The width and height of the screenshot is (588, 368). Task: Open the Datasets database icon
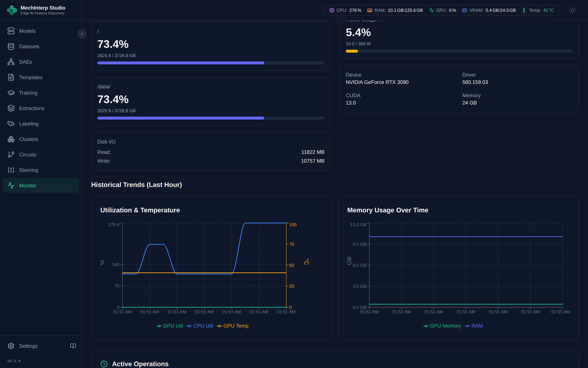pos(11,47)
